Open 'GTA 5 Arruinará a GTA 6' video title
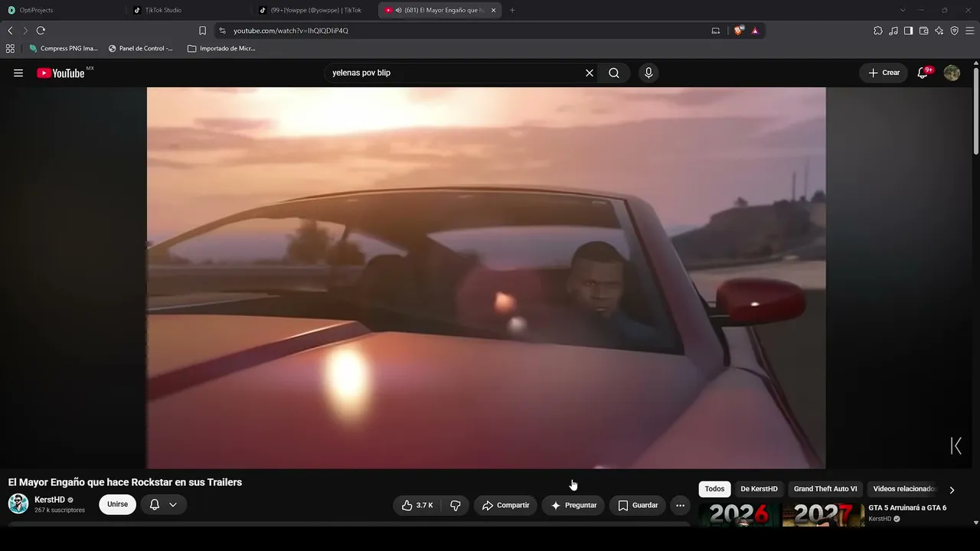Screen dimensions: 980x551 coord(907,507)
